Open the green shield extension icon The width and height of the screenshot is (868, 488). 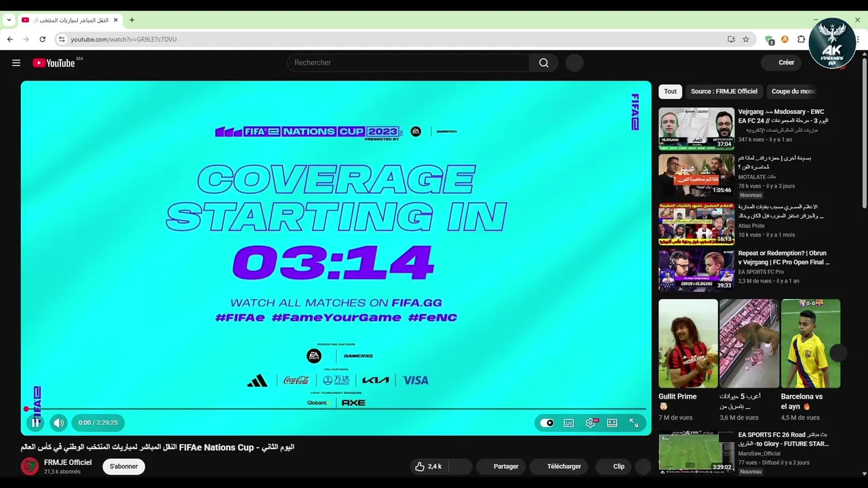pos(770,40)
